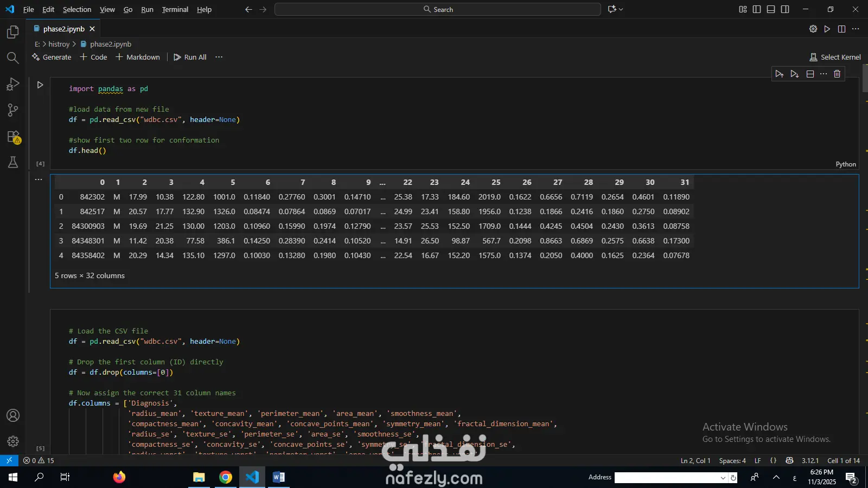Open more cell actions ellipsis
The image size is (868, 488).
click(x=824, y=74)
